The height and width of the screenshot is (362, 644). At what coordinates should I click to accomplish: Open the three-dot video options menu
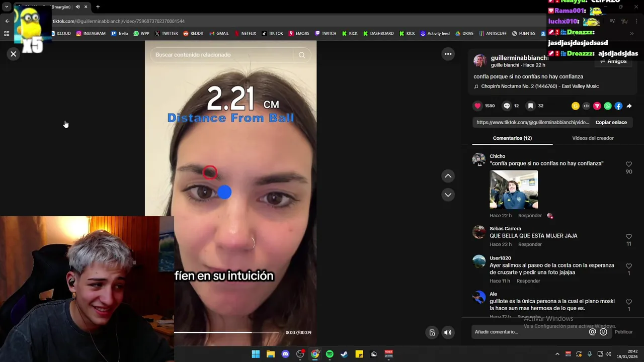click(448, 54)
